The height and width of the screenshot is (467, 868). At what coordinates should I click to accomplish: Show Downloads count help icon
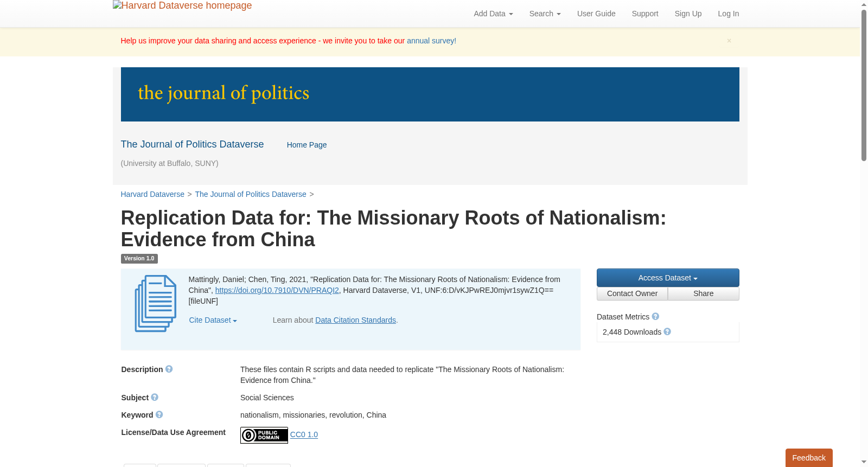(667, 331)
